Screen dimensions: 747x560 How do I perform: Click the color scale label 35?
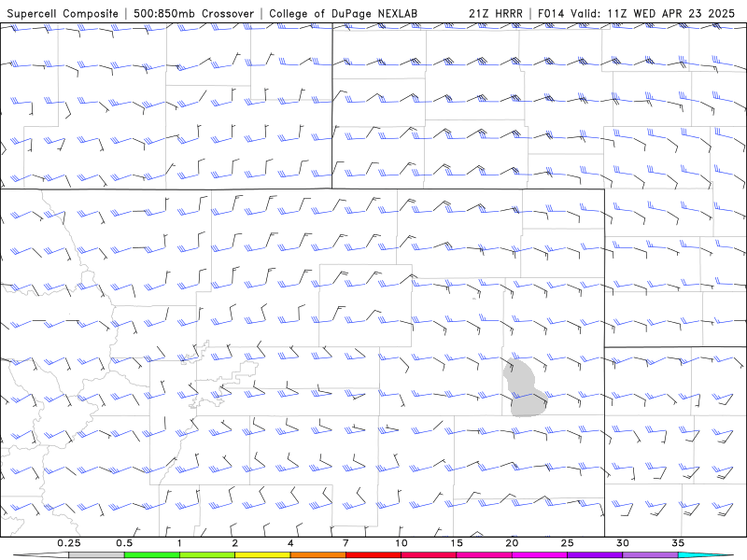pyautogui.click(x=678, y=543)
